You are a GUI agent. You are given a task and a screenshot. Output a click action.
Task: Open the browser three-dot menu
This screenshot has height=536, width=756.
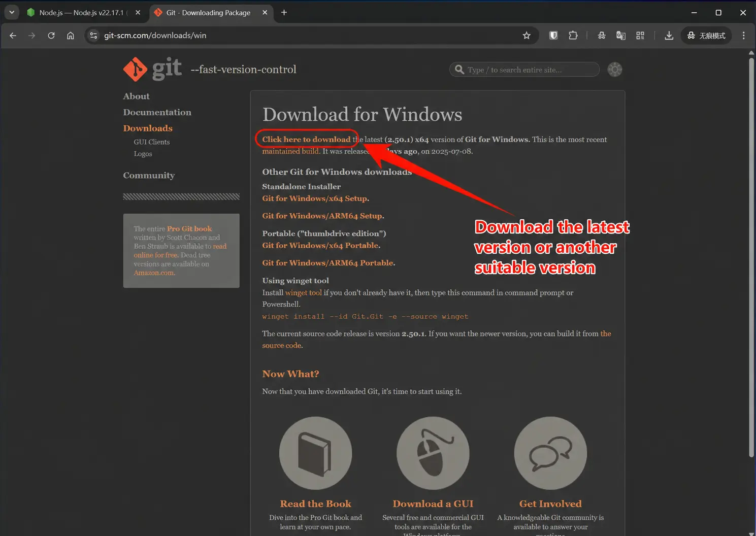(x=744, y=36)
